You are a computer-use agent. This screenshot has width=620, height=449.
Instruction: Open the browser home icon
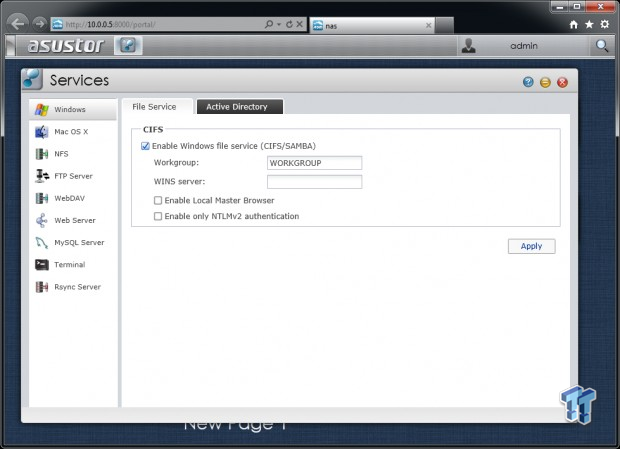tap(573, 25)
